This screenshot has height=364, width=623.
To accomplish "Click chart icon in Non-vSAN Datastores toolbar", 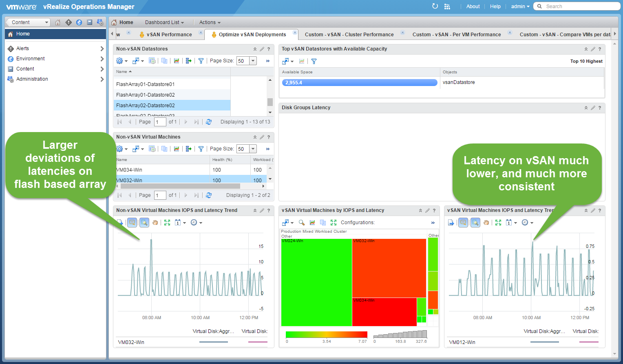I will click(x=177, y=61).
